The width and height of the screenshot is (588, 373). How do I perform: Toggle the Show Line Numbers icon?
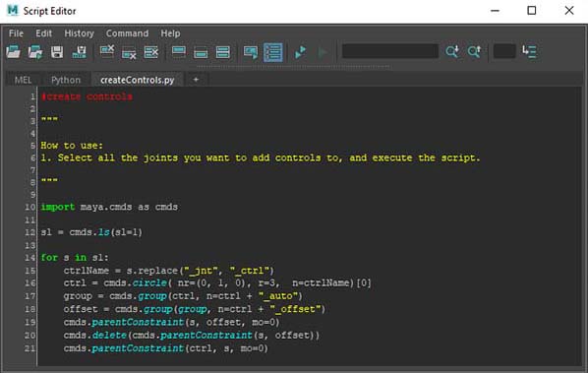[x=273, y=52]
